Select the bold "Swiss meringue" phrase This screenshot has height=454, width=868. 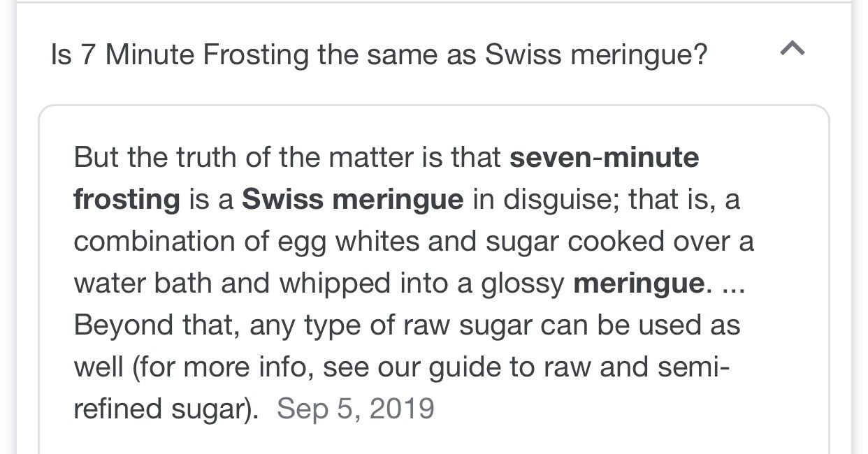tap(352, 200)
